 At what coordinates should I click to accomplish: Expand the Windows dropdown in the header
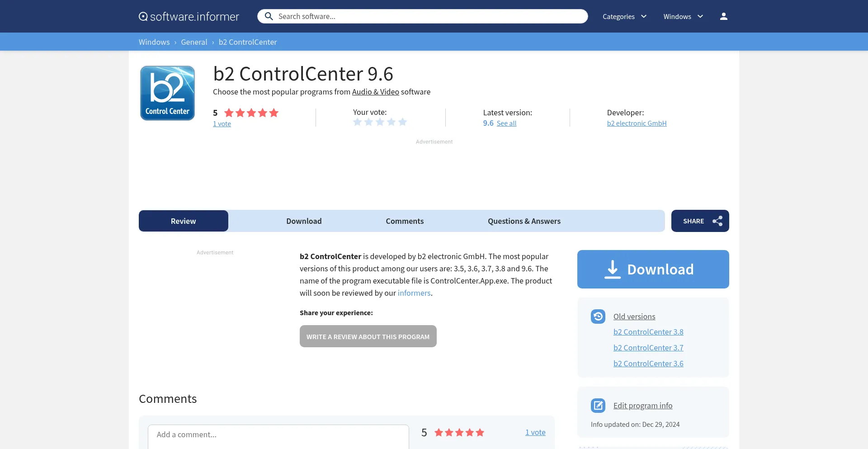click(683, 16)
